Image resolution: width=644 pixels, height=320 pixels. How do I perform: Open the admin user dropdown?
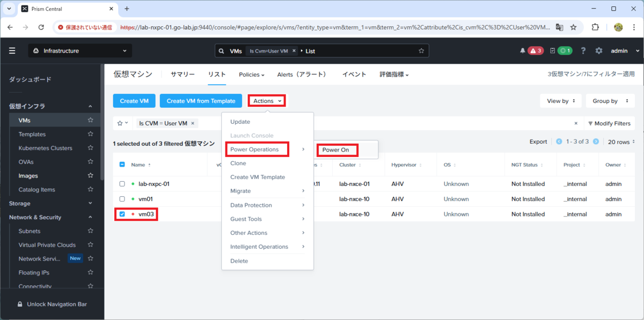(x=625, y=51)
